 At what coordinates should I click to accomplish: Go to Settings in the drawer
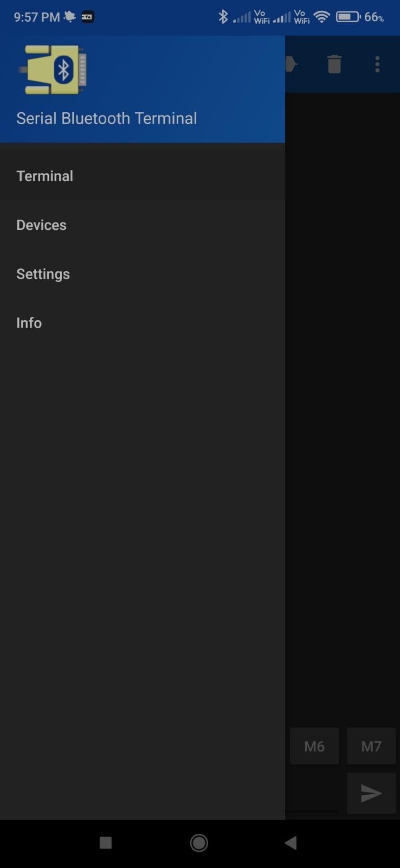43,274
